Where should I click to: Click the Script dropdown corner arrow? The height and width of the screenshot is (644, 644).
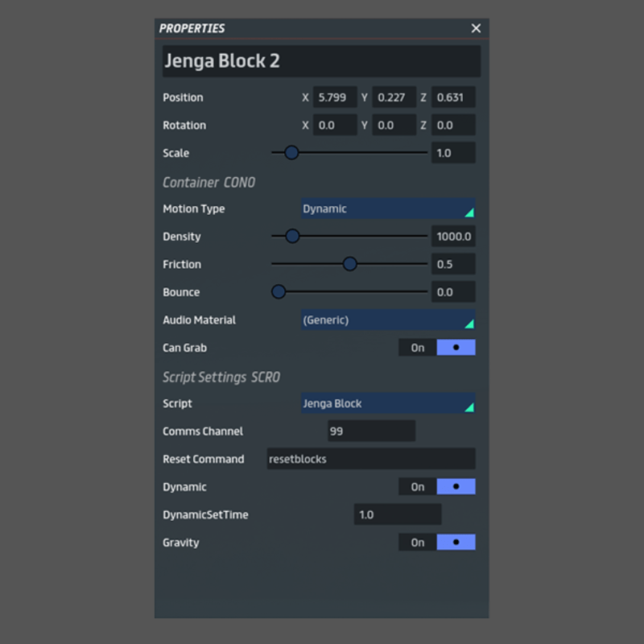[x=469, y=408]
